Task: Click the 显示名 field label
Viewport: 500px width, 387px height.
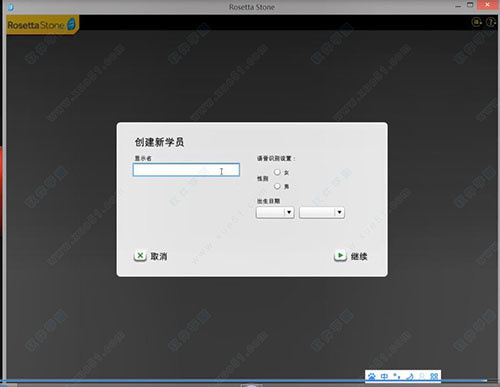Action: pyautogui.click(x=143, y=158)
